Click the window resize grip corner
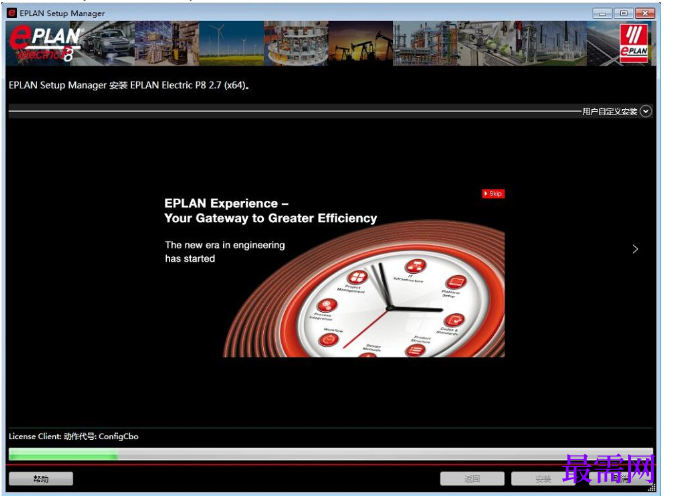 (652, 487)
